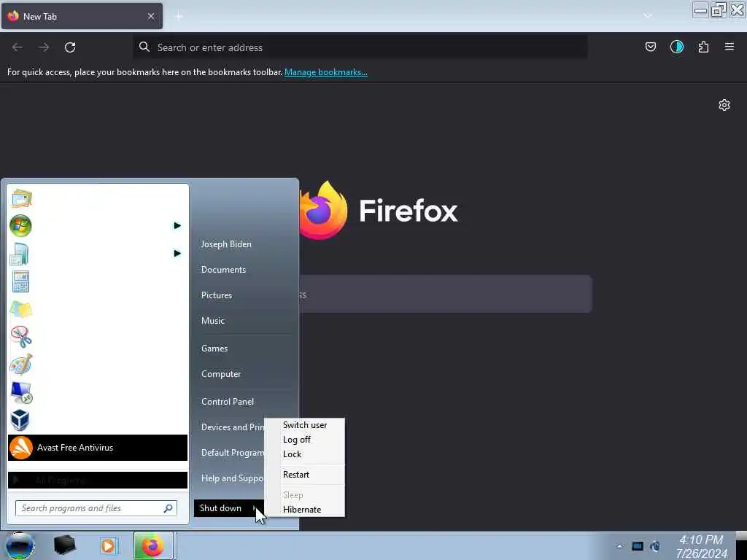Open the Windows flag program icon

[20, 226]
